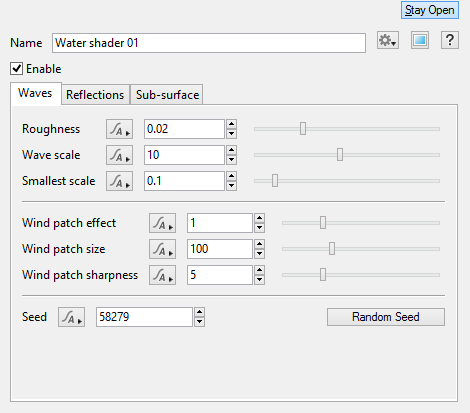This screenshot has height=413, width=470.
Task: Click the blue preview window icon
Action: (420, 40)
